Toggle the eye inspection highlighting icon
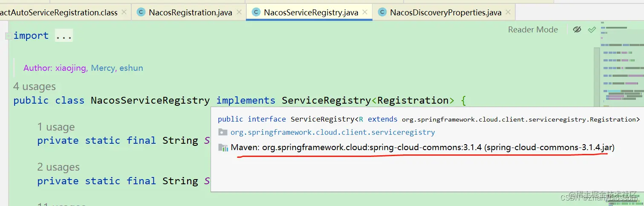Image resolution: width=644 pixels, height=206 pixels. 577,29
